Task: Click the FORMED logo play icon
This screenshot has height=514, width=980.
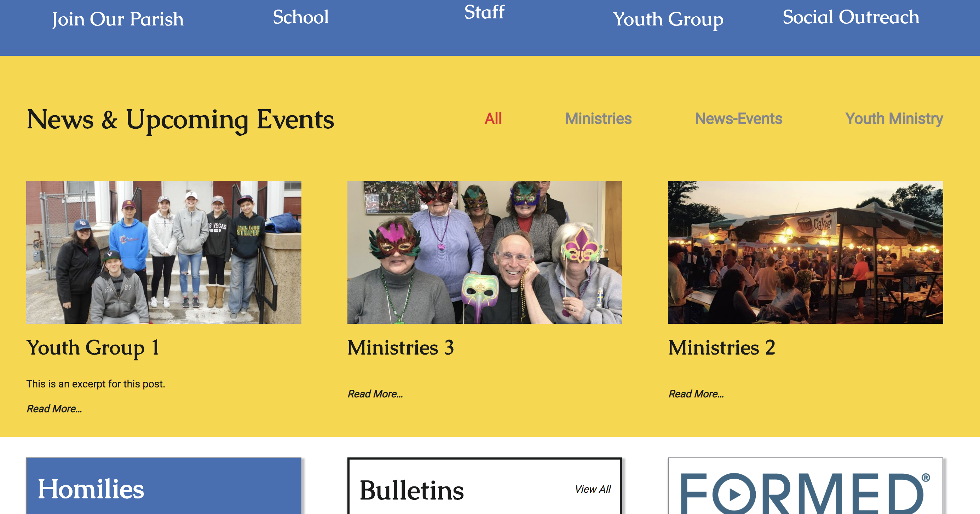Action: (x=734, y=495)
